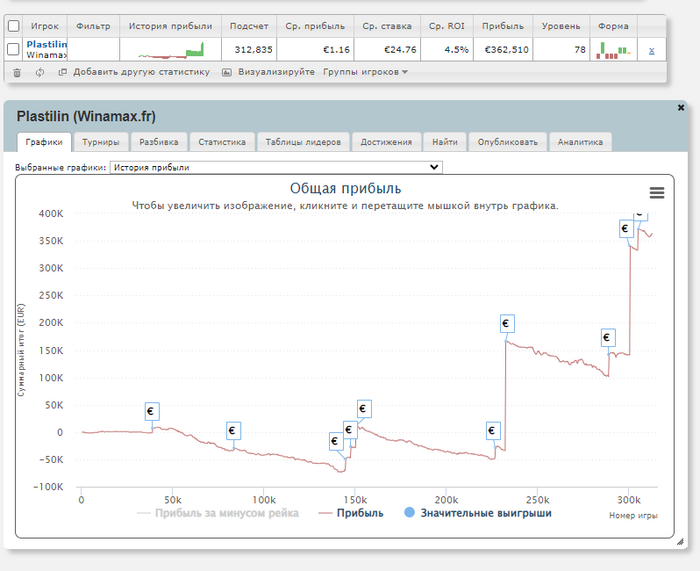
Task: Sort by the Ср. прибыль column header
Action: pyautogui.click(x=315, y=26)
